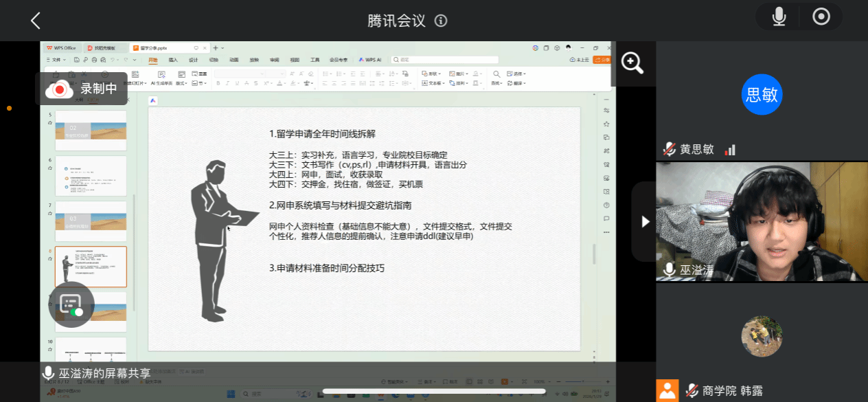Click the red 录制中 recording indicator
The height and width of the screenshot is (402, 868).
pyautogui.click(x=81, y=89)
